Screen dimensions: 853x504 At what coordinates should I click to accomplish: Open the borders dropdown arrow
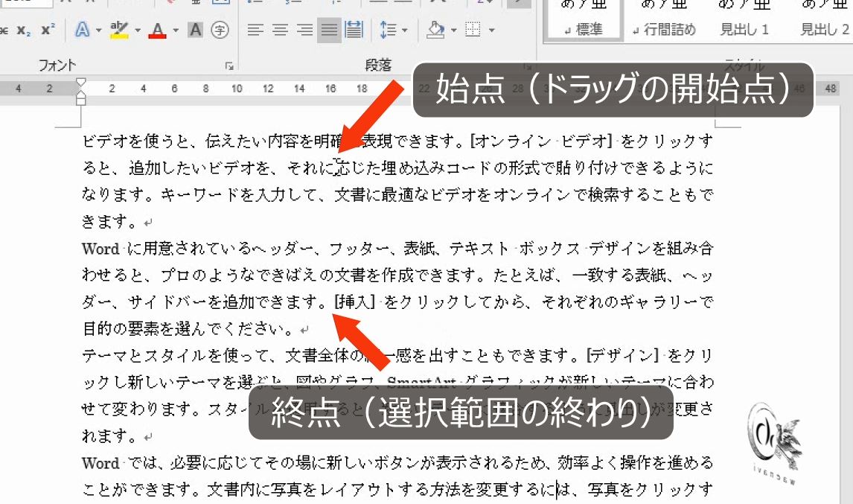click(x=492, y=31)
